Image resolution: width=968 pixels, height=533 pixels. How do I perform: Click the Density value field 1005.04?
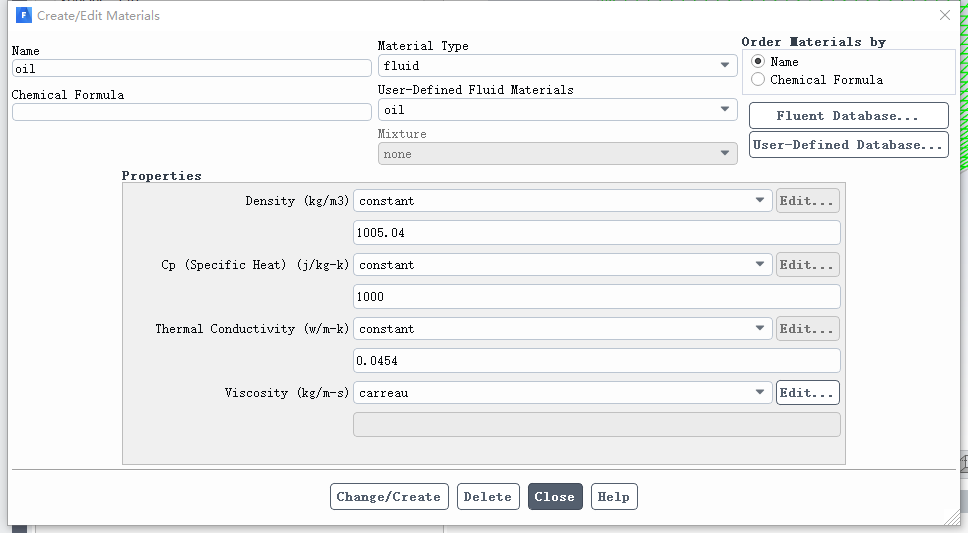(596, 232)
